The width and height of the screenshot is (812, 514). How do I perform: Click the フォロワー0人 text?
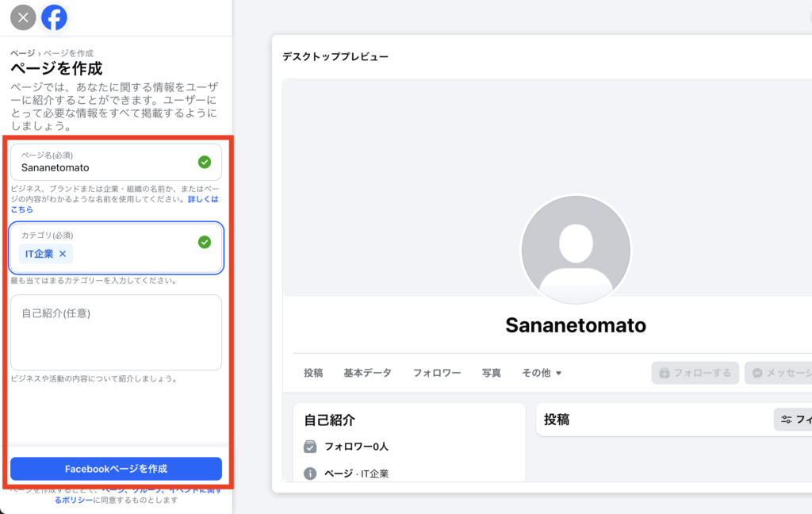tap(356, 447)
